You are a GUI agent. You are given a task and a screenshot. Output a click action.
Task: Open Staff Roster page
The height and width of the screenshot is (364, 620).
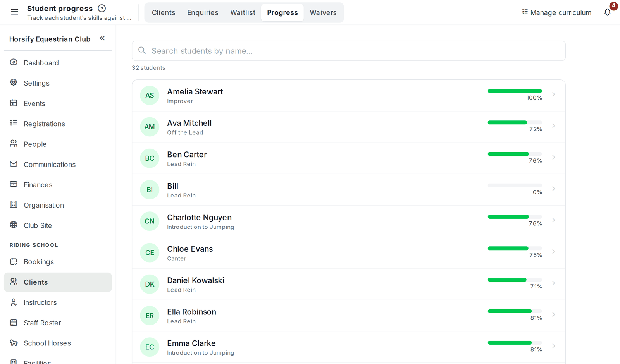coord(58,323)
